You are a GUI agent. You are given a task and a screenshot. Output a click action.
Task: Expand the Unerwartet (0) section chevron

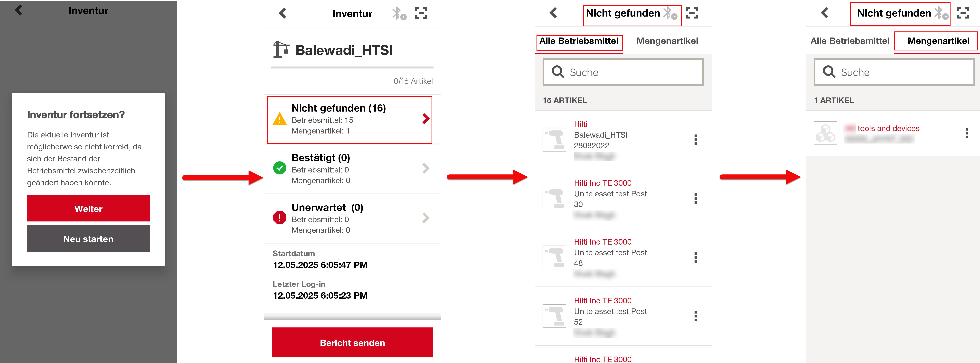tap(426, 218)
